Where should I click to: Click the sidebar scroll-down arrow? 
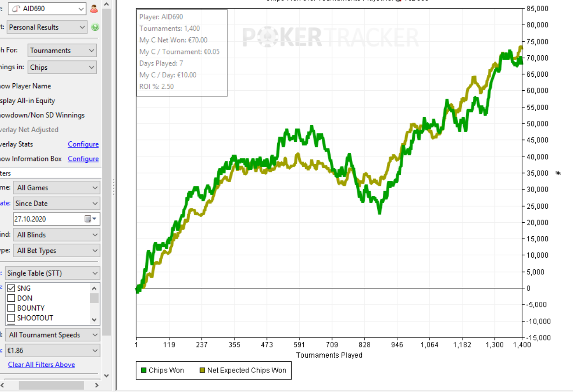pyautogui.click(x=107, y=375)
